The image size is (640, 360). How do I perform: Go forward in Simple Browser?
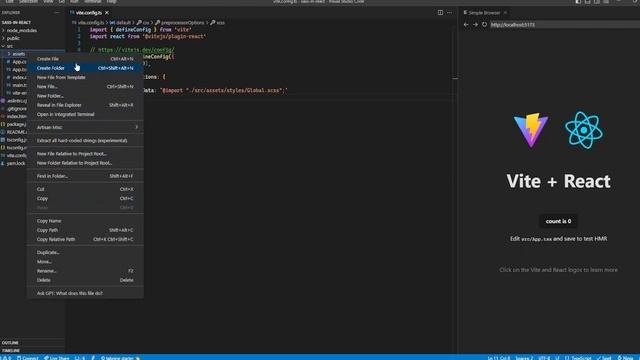point(475,24)
